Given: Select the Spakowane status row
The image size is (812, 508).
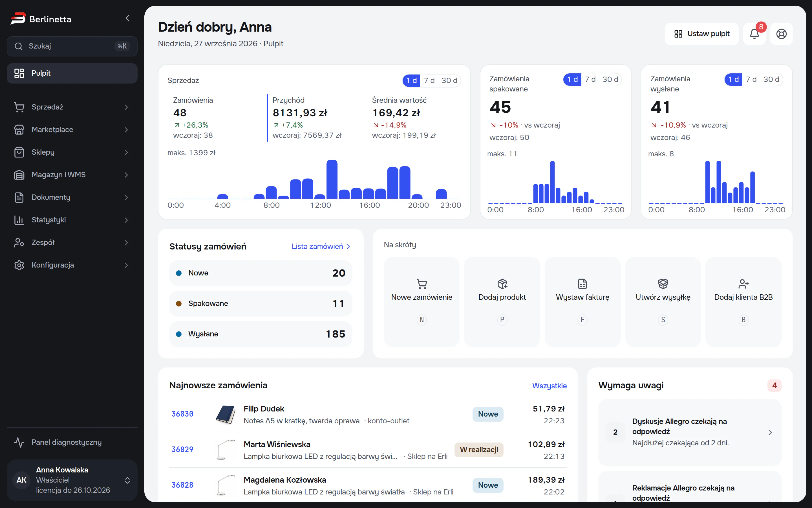Looking at the screenshot, I should point(261,304).
